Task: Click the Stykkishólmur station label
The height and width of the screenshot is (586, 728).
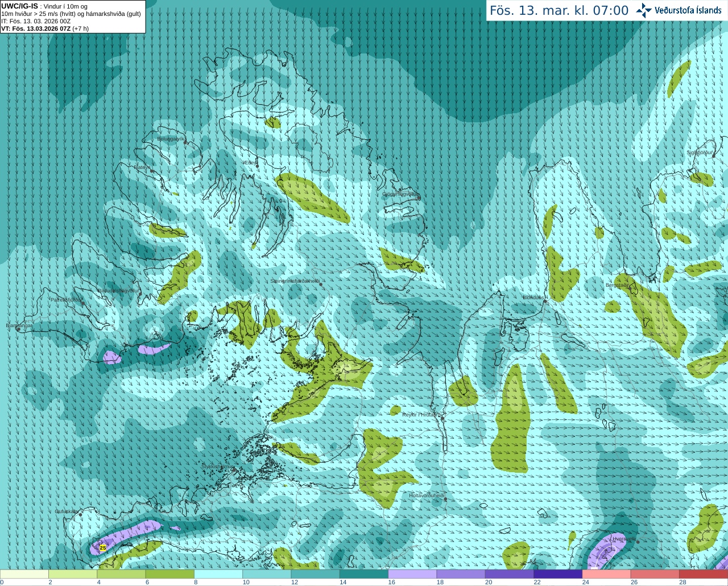Action: coord(217,467)
